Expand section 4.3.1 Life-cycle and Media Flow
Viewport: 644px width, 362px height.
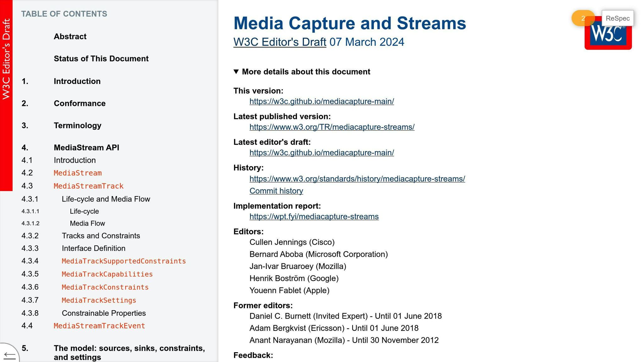(x=106, y=199)
